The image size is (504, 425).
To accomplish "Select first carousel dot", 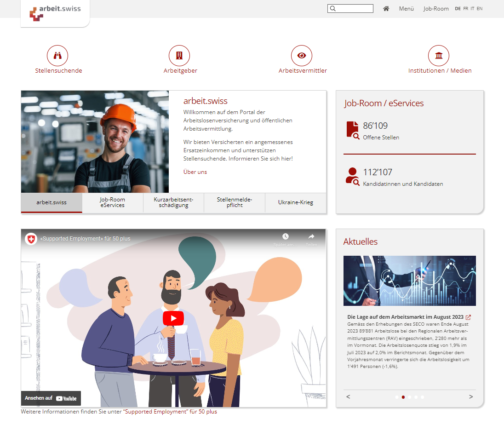I will (397, 397).
